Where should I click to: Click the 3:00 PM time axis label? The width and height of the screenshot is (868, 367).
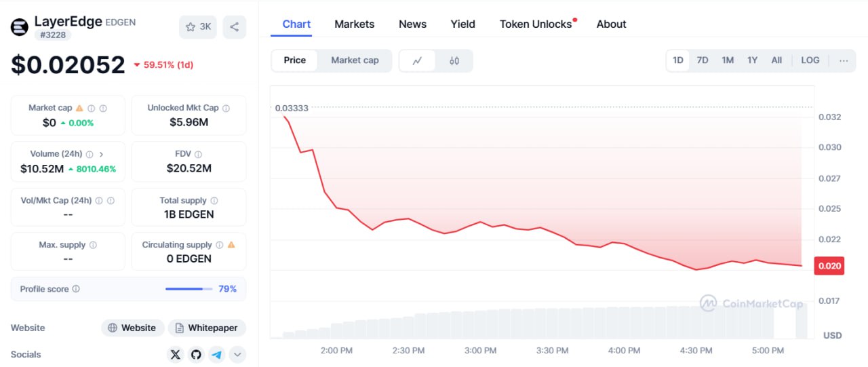click(x=480, y=351)
